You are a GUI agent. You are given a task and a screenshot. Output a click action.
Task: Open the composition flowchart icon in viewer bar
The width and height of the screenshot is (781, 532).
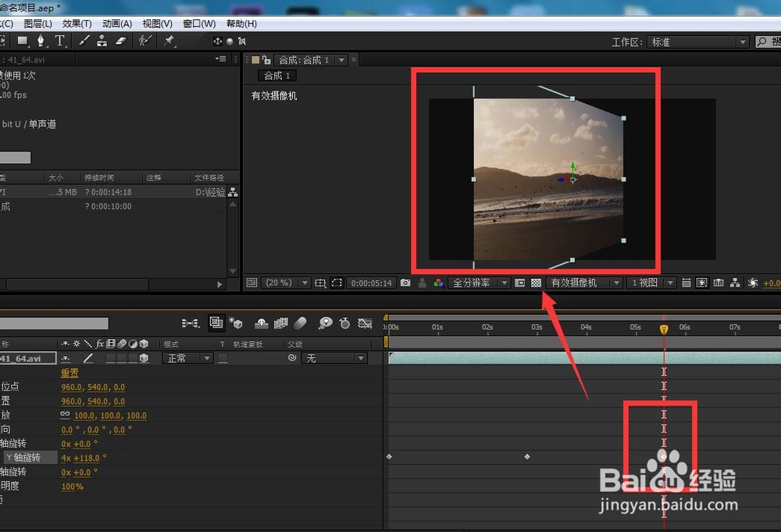click(735, 283)
